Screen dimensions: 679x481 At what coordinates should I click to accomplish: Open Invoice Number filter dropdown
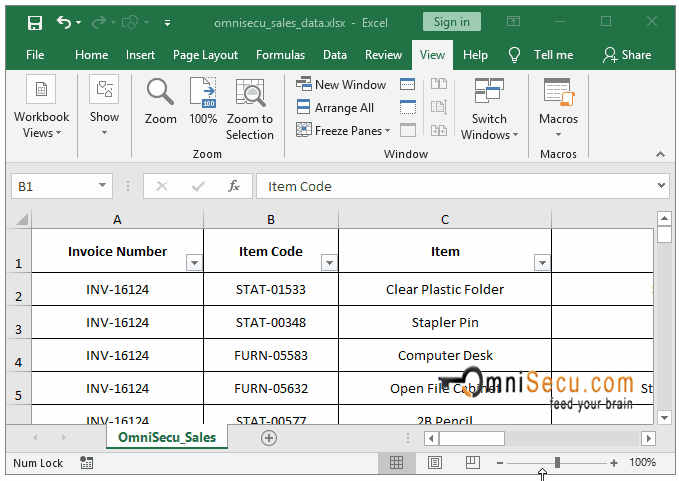[194, 263]
